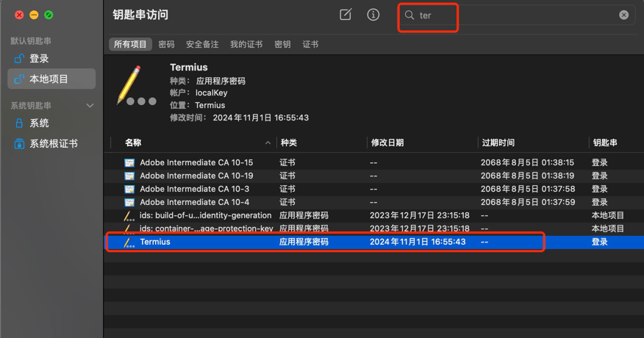Sort by the 过期时间 column header
This screenshot has width=644, height=338.
pos(498,143)
